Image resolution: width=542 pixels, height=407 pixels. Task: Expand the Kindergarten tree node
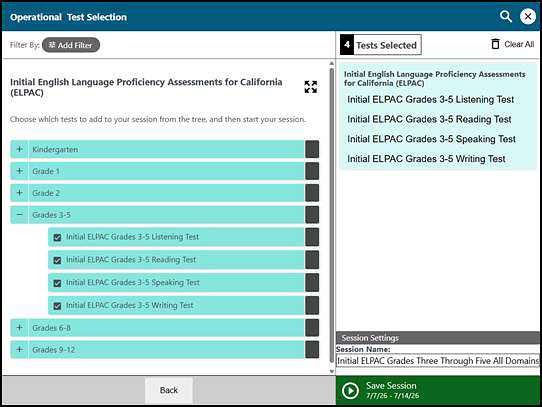(20, 149)
